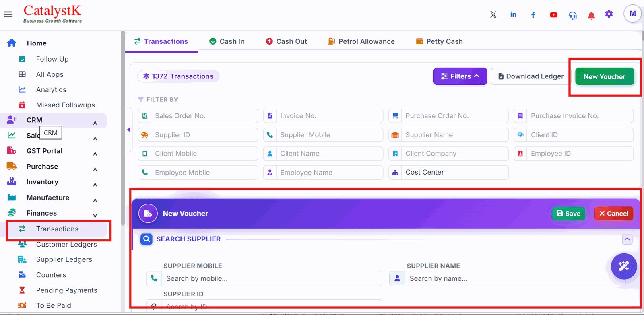Collapse the Finances menu section
The width and height of the screenshot is (644, 315).
[x=95, y=216]
